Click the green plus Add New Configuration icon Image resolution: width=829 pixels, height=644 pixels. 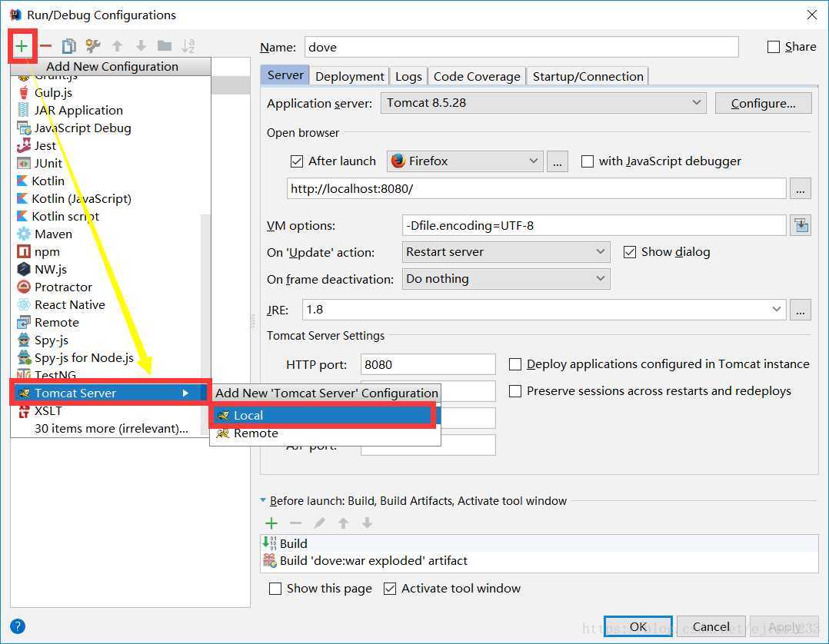pos(22,46)
